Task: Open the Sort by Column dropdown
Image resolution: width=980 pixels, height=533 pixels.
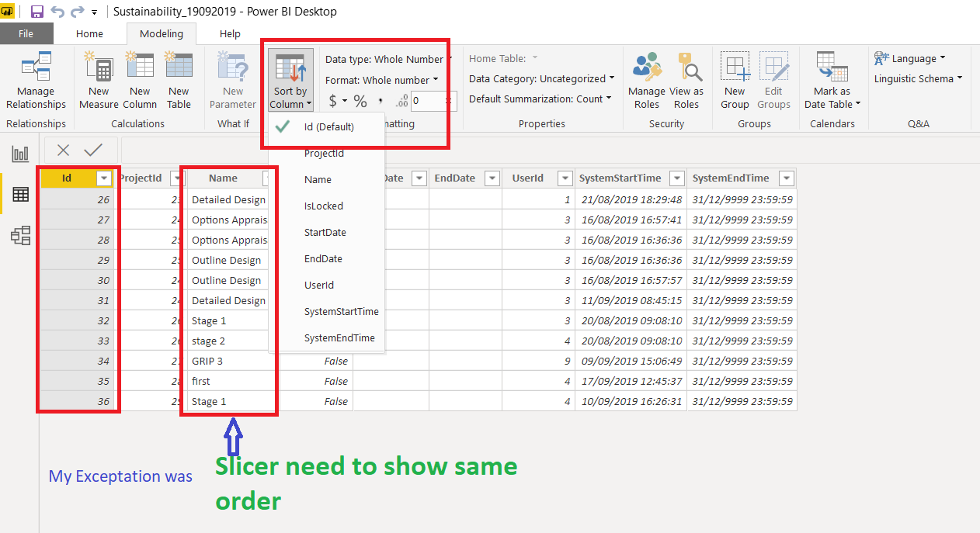Action: click(x=290, y=81)
